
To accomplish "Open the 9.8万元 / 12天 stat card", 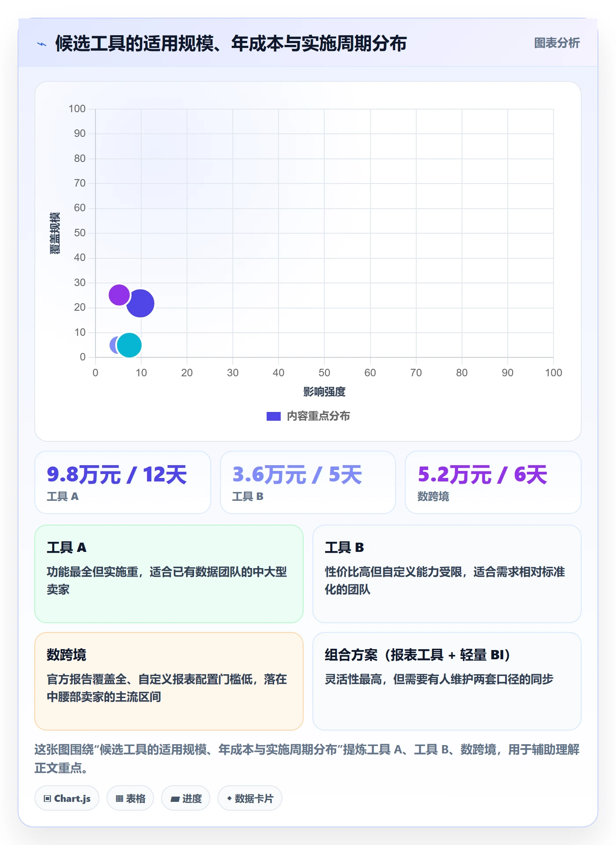I will click(123, 482).
